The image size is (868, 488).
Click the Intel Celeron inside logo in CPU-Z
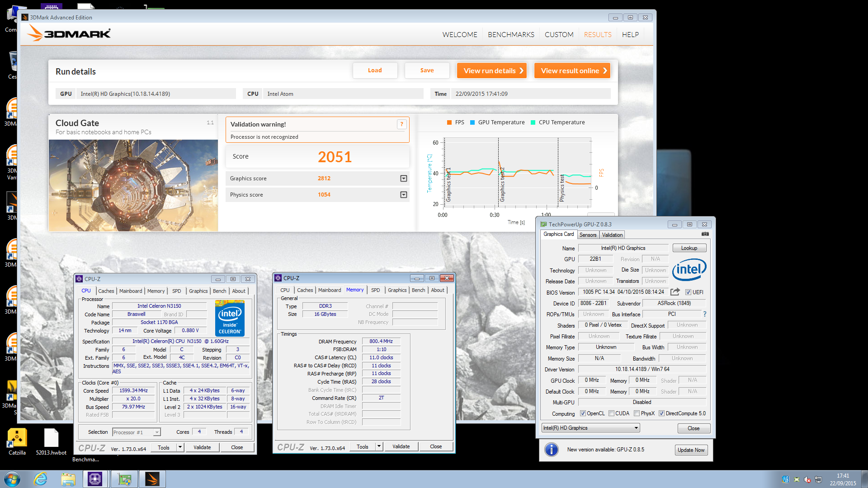(x=230, y=318)
